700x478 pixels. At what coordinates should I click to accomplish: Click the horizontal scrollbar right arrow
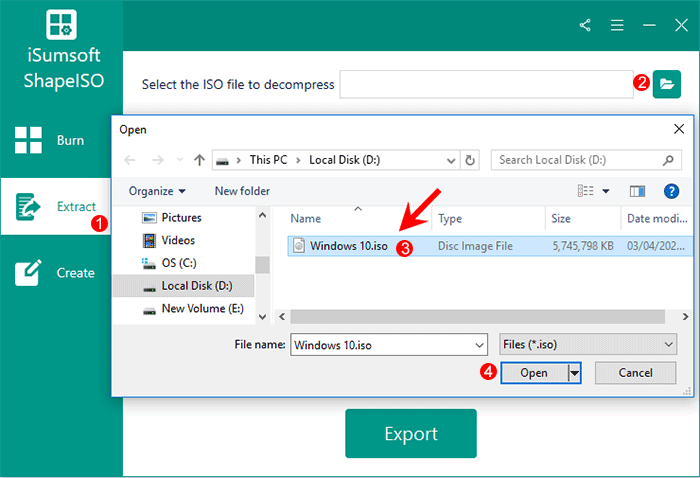(x=685, y=316)
